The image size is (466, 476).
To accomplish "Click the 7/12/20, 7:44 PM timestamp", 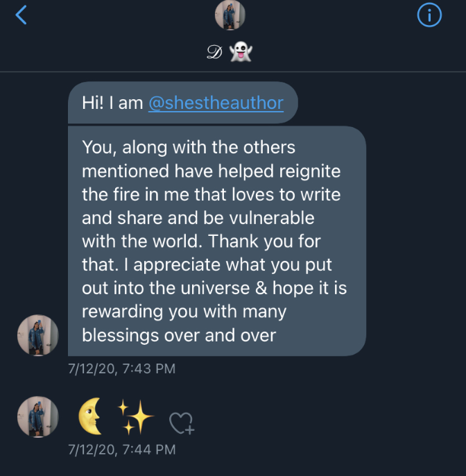I will (x=121, y=449).
